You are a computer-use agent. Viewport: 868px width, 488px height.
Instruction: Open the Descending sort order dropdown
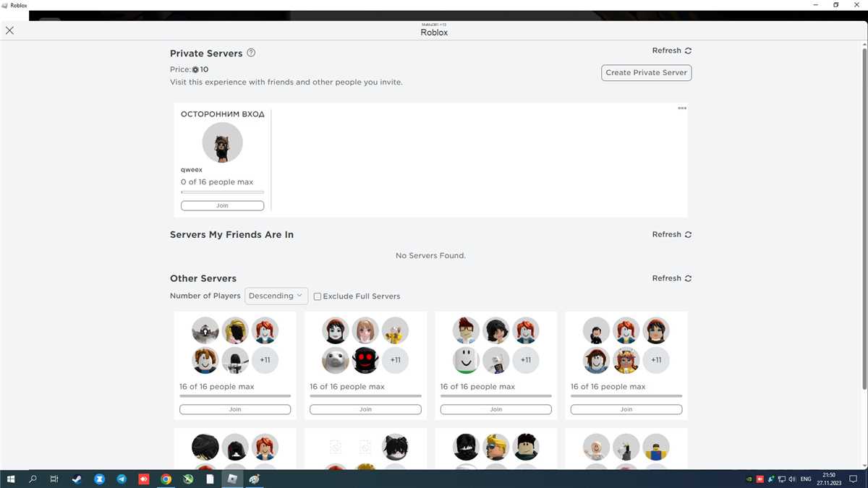point(276,296)
